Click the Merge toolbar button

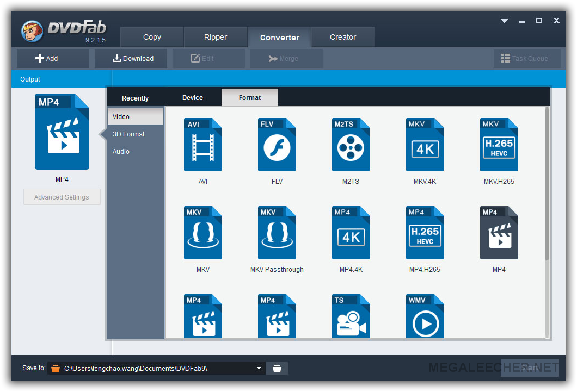tap(287, 58)
